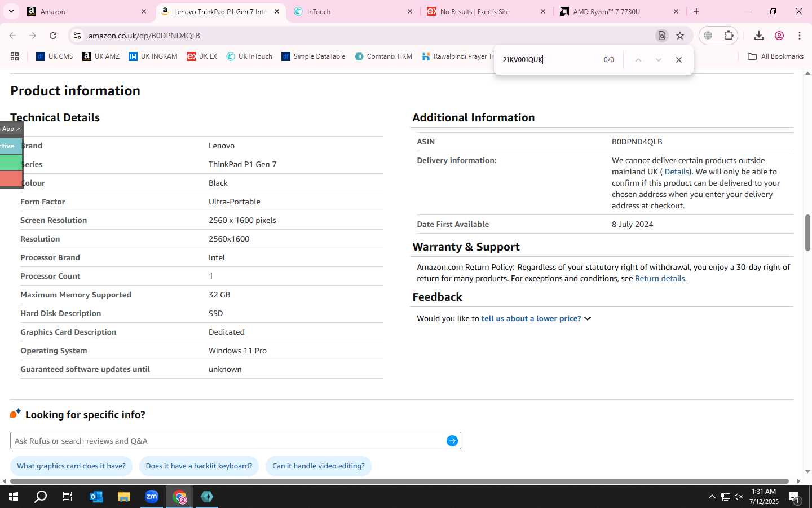
Task: Select the Windows 11 Pro value
Action: click(238, 351)
